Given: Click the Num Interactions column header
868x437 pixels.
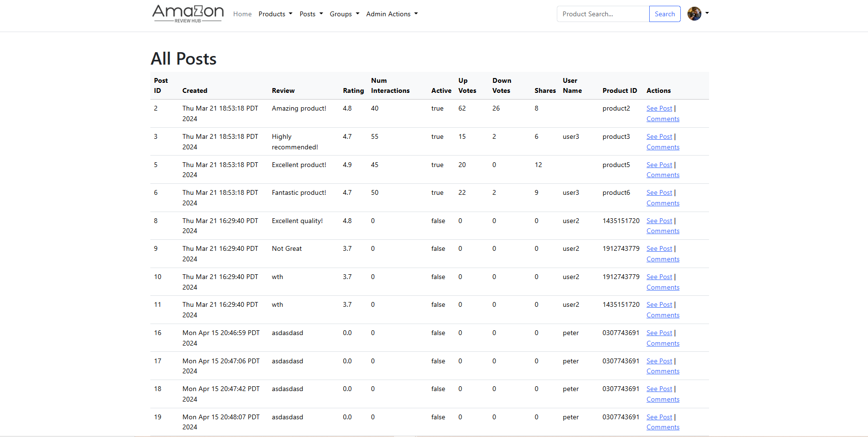Looking at the screenshot, I should (390, 86).
